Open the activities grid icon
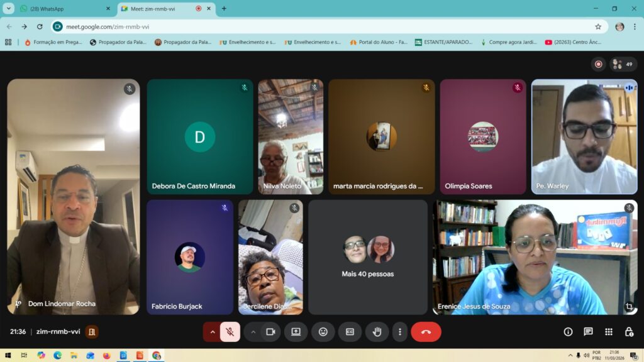This screenshot has width=644, height=362. (x=608, y=332)
